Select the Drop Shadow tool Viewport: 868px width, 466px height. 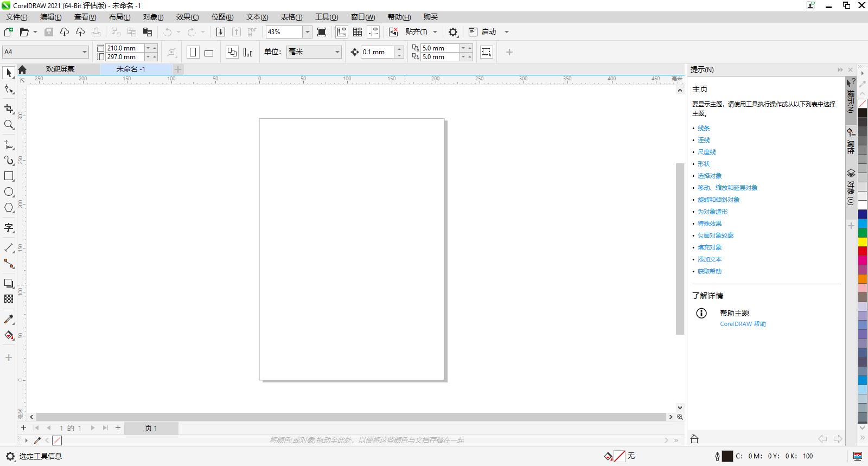pos(9,283)
